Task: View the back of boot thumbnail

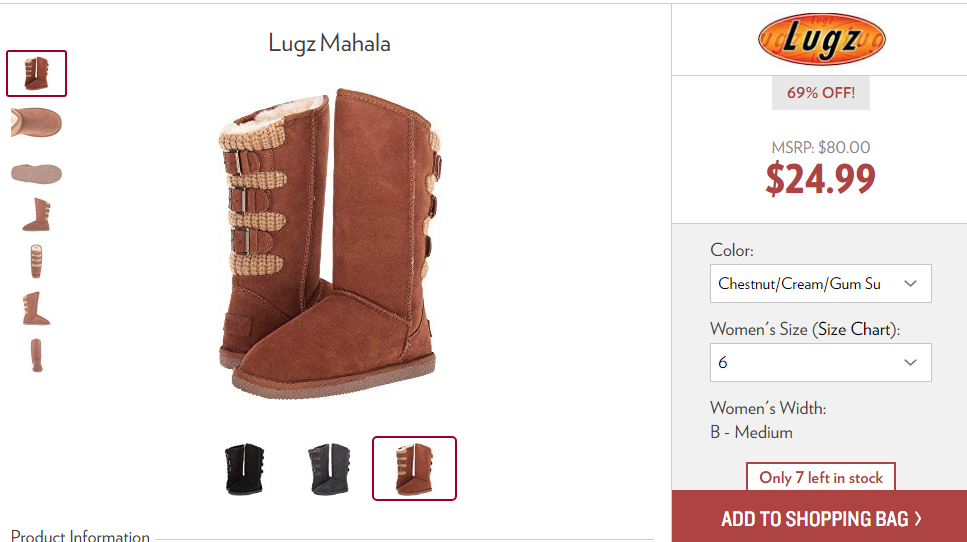Action: pyautogui.click(x=36, y=355)
